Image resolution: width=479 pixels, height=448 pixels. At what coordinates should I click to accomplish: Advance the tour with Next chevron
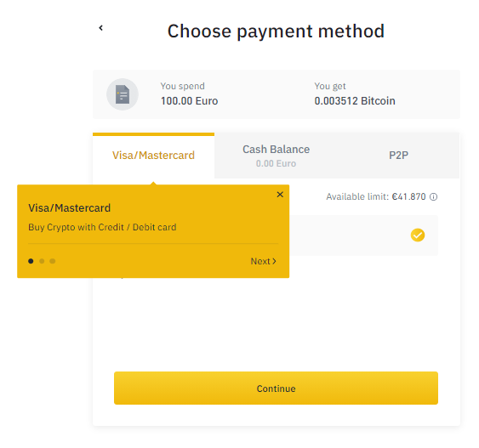[264, 261]
